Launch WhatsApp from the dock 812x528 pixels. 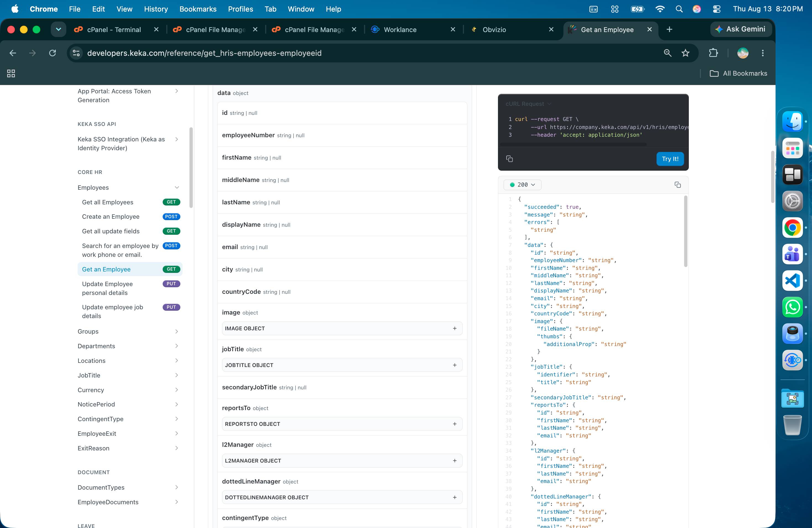(792, 307)
